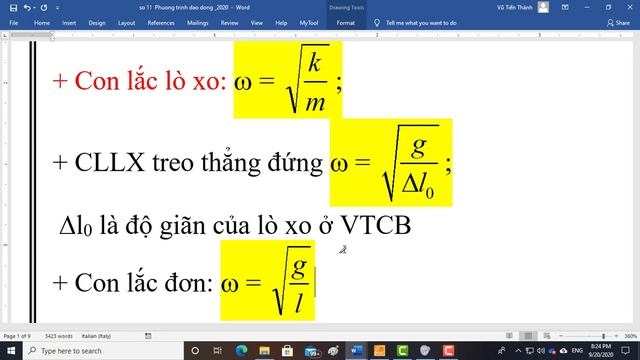The height and width of the screenshot is (360, 640).
Task: Click the 'Italian (Italy)' language indicator
Action: click(96, 336)
